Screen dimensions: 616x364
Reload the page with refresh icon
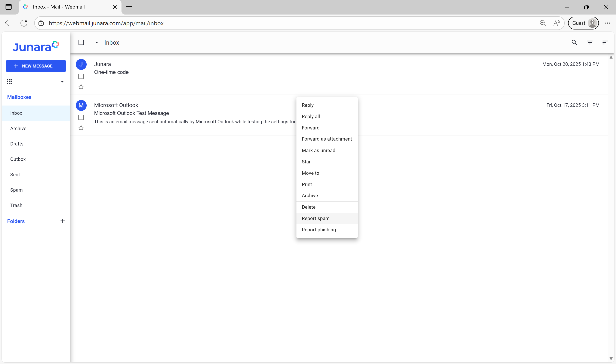tap(24, 23)
